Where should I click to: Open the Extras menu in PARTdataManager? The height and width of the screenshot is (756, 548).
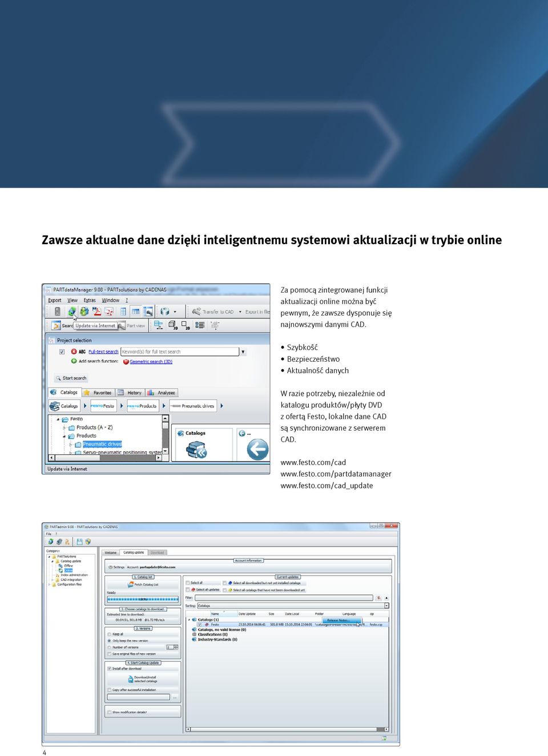click(x=90, y=300)
